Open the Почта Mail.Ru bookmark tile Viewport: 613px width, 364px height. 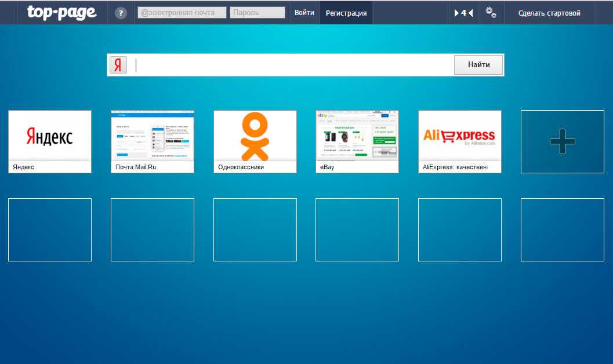(153, 137)
